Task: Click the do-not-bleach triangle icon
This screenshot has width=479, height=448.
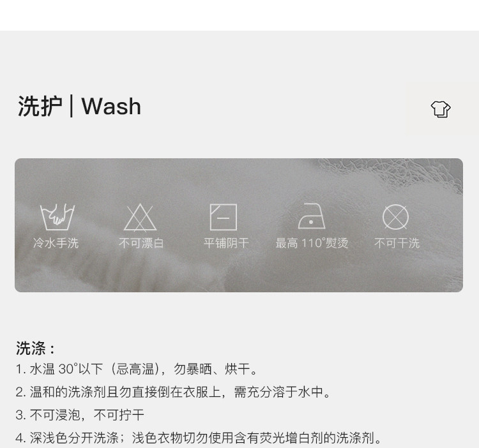Action: tap(141, 217)
